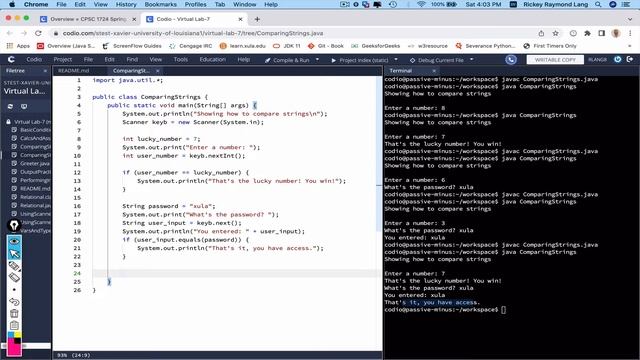The width and height of the screenshot is (640, 360).
Task: Choose the small dot brush size
Action: coord(14,290)
